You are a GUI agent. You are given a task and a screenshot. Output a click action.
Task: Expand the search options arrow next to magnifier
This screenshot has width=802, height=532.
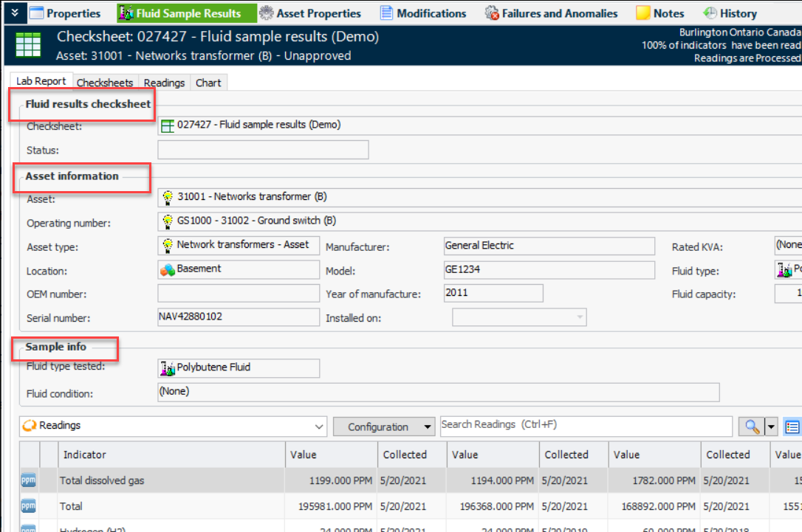(772, 426)
